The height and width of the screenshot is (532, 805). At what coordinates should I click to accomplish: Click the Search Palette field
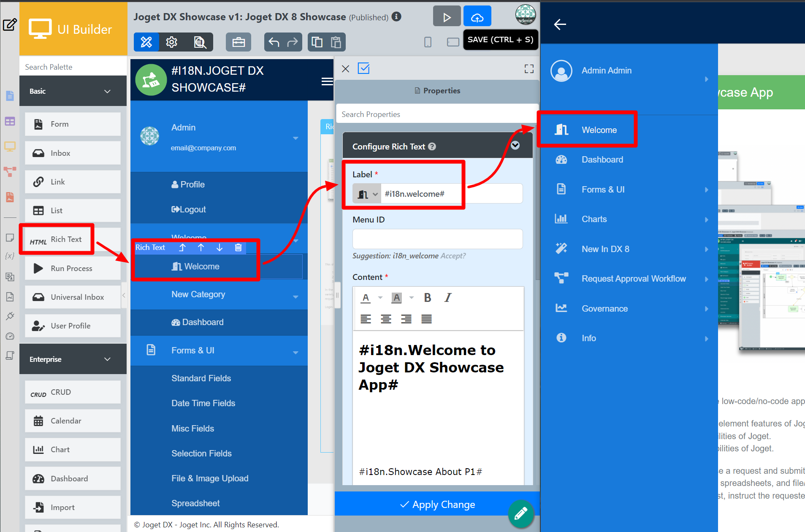[73, 67]
